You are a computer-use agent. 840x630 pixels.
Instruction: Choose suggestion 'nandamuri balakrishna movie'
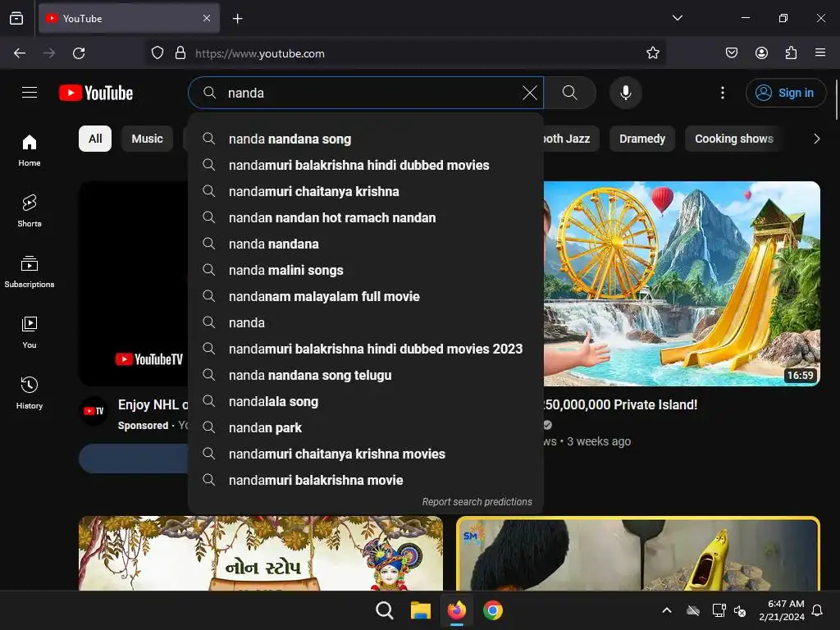click(x=366, y=480)
